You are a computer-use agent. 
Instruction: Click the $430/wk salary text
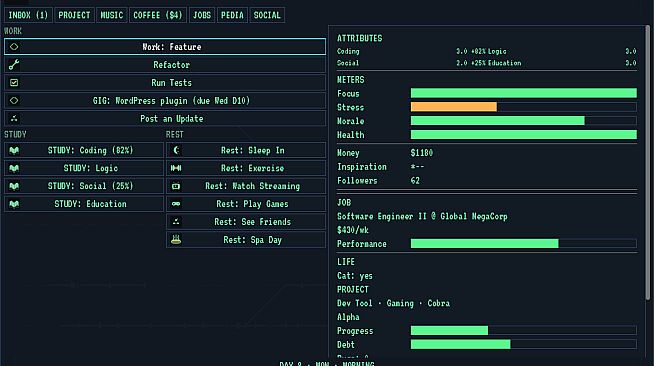coord(353,230)
